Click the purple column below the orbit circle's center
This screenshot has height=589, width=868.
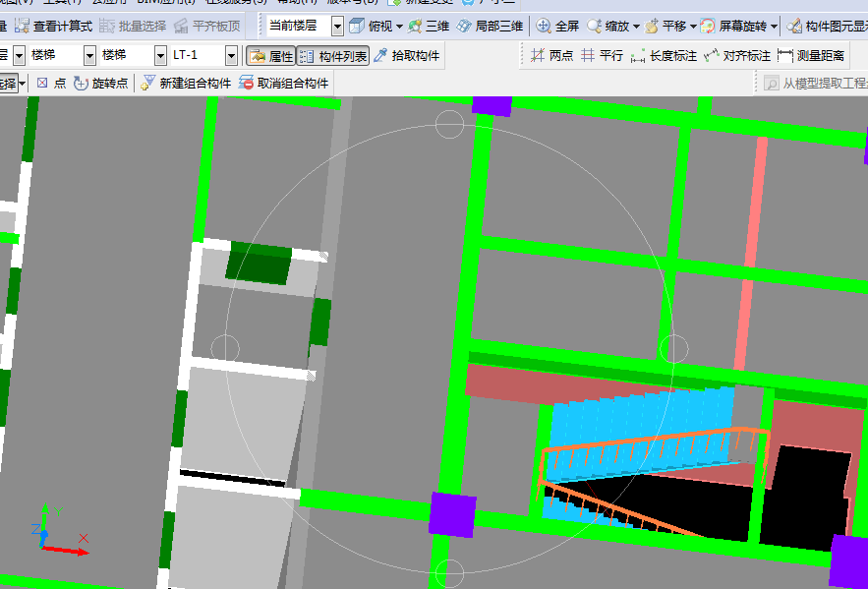453,514
